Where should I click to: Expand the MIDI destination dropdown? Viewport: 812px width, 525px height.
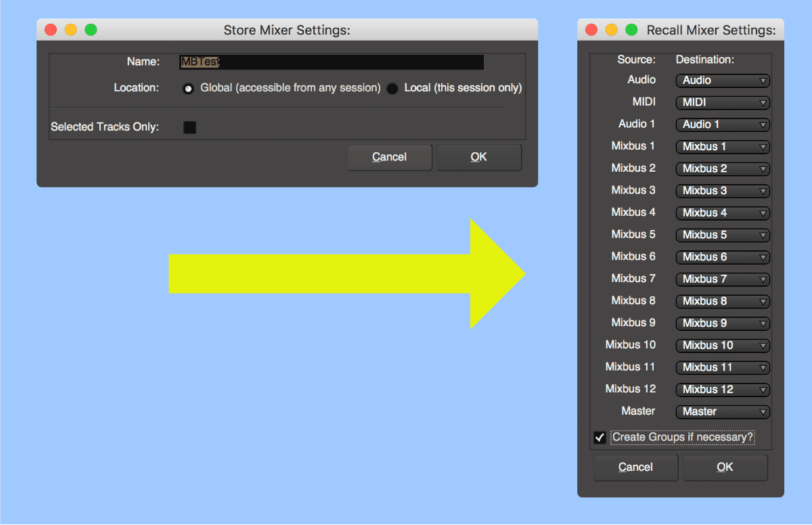[x=723, y=103]
